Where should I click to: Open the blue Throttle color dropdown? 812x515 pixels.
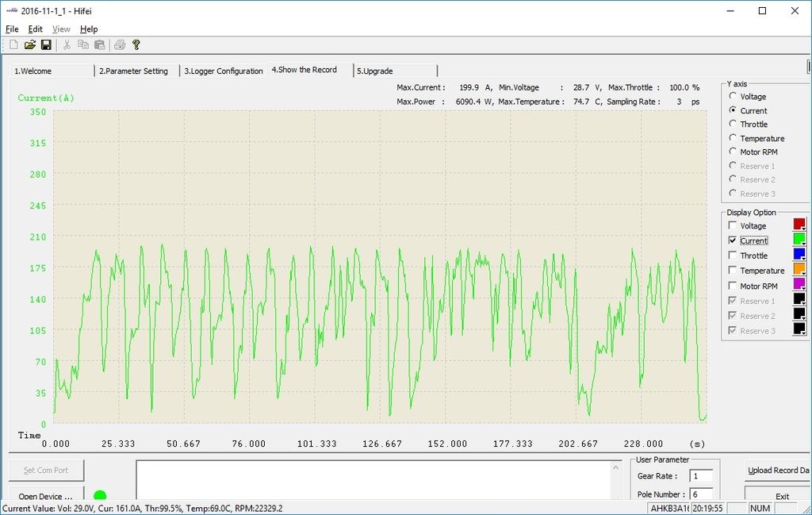coord(799,255)
